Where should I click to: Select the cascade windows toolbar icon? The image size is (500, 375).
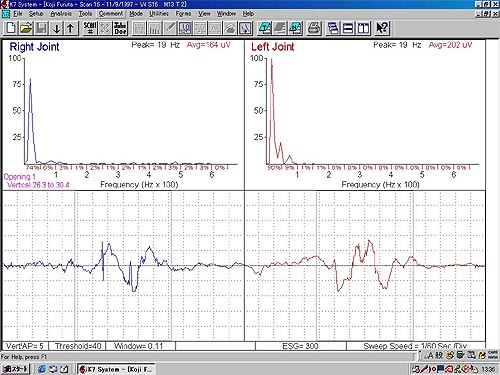333,28
